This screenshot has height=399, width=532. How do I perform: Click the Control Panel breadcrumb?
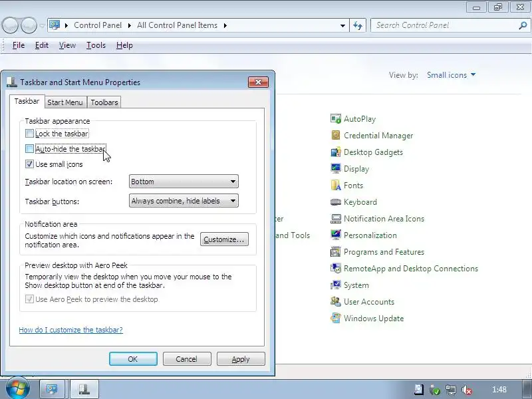click(98, 25)
